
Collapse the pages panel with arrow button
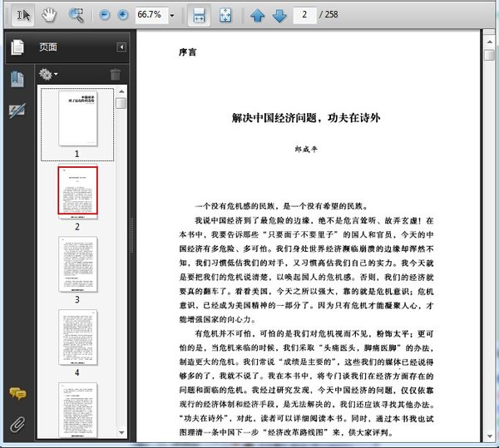tap(121, 47)
